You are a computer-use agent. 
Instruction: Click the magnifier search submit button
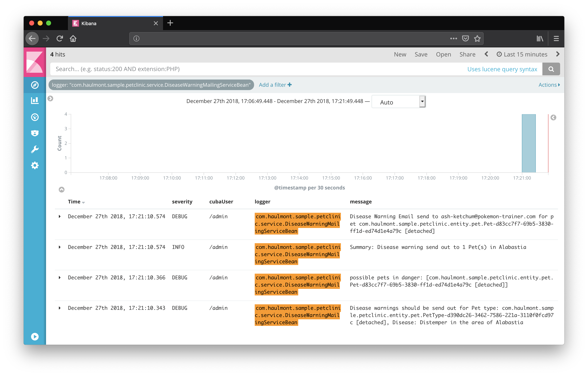coord(551,69)
